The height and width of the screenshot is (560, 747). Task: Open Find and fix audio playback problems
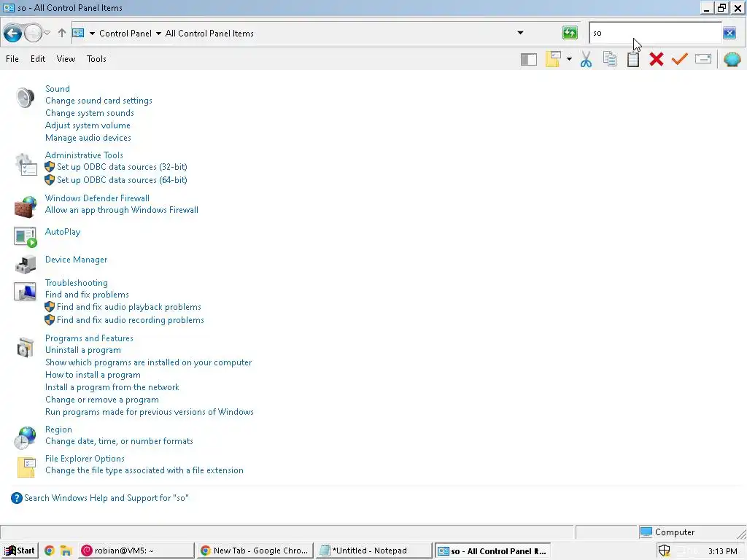coord(129,308)
